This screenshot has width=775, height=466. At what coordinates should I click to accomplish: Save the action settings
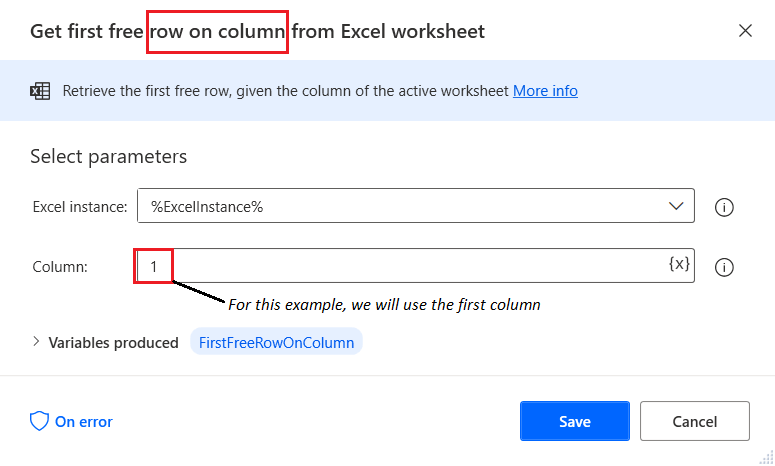(575, 421)
